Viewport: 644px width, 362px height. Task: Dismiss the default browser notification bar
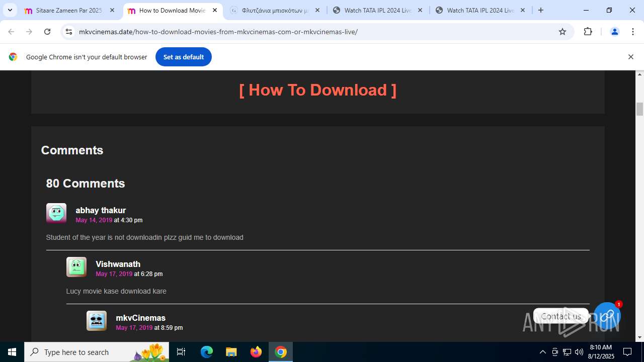[x=630, y=57]
